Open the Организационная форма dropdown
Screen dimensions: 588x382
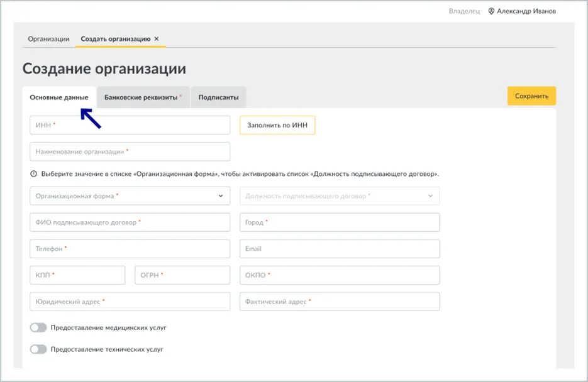(x=130, y=196)
